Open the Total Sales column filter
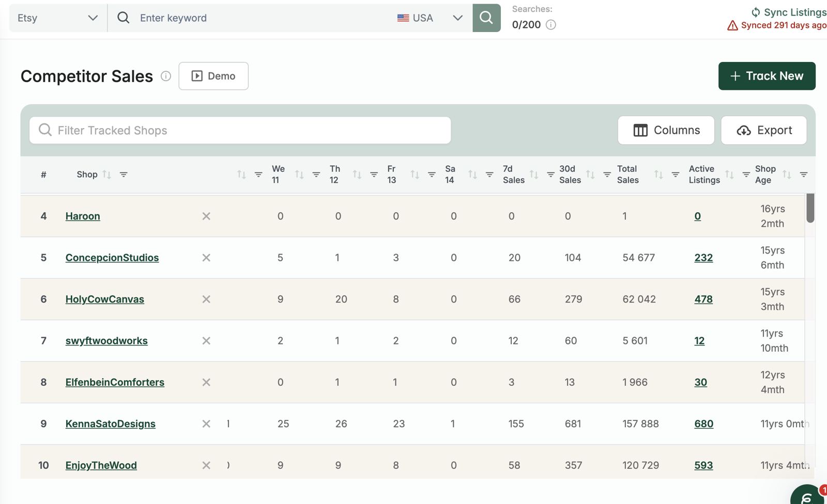827x504 pixels. [x=676, y=175]
